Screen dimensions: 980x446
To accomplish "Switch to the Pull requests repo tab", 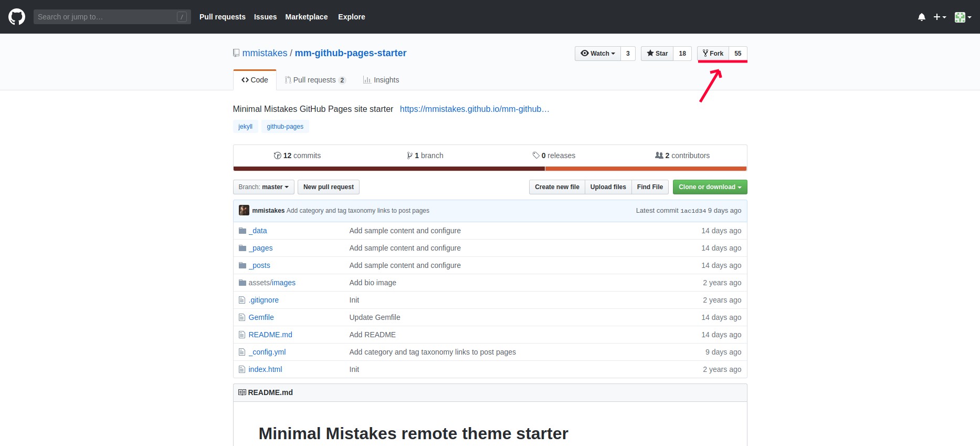I will (x=315, y=80).
